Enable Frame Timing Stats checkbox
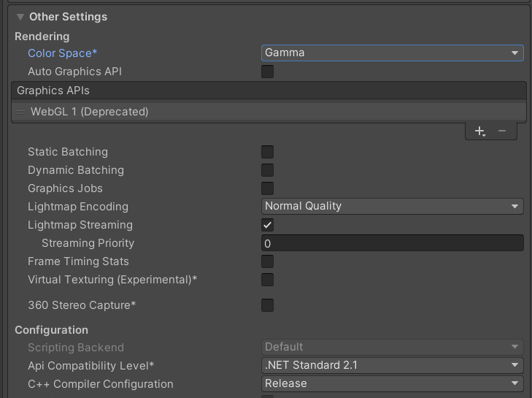Screen dimensions: 532x398 [267, 261]
